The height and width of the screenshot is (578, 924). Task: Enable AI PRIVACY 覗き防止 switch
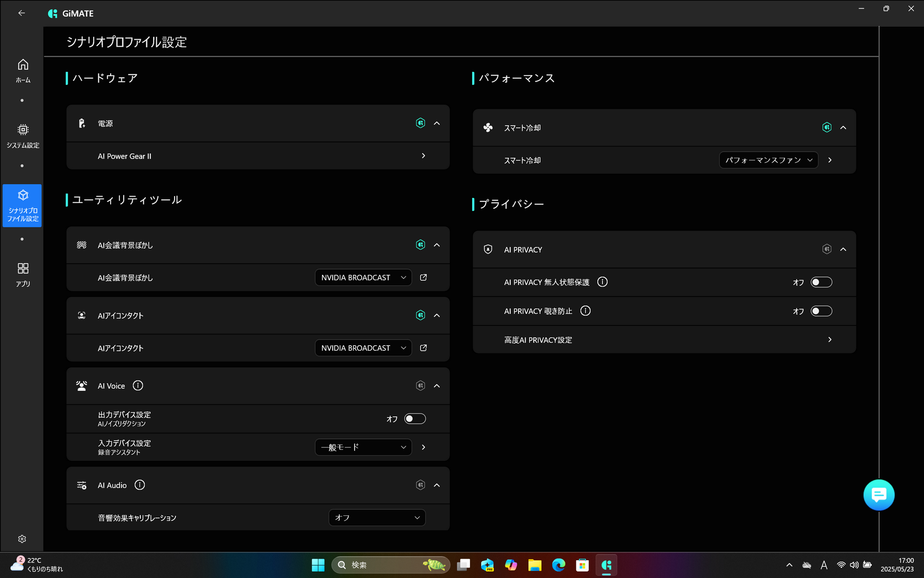[x=821, y=311]
